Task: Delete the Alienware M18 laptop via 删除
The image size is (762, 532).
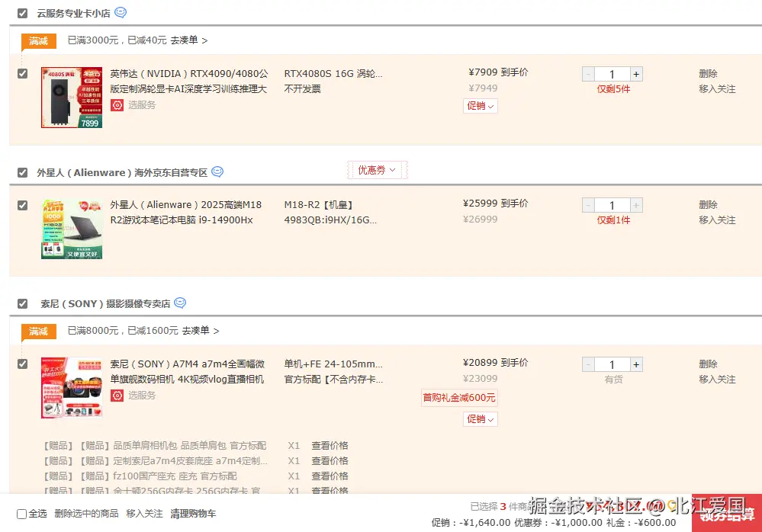Action: pyautogui.click(x=708, y=204)
